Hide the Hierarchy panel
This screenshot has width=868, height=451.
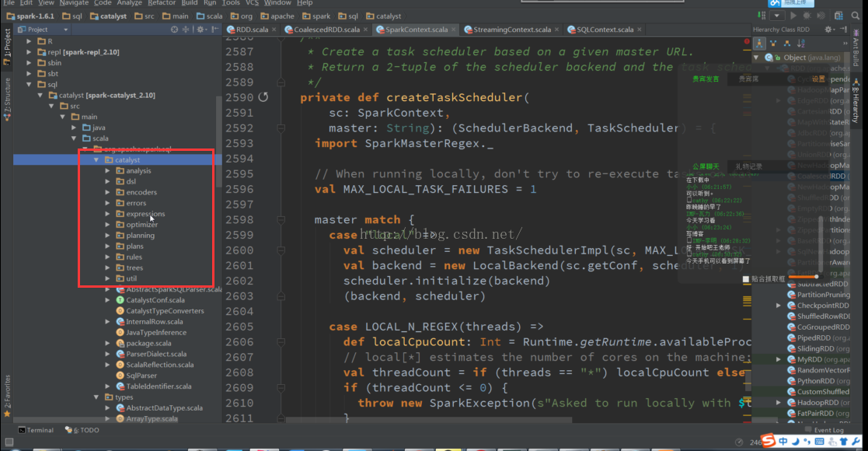(843, 30)
